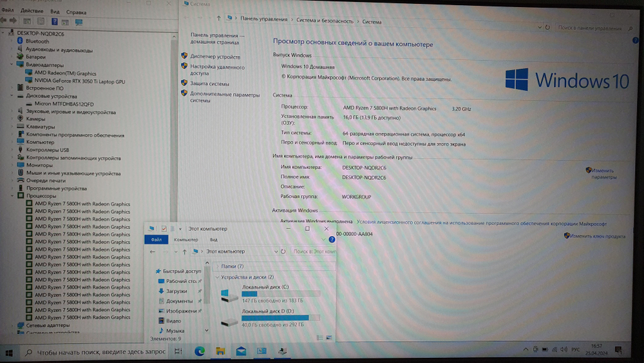Click Device Manager help toolbar icon
This screenshot has height=363, width=644.
click(54, 21)
